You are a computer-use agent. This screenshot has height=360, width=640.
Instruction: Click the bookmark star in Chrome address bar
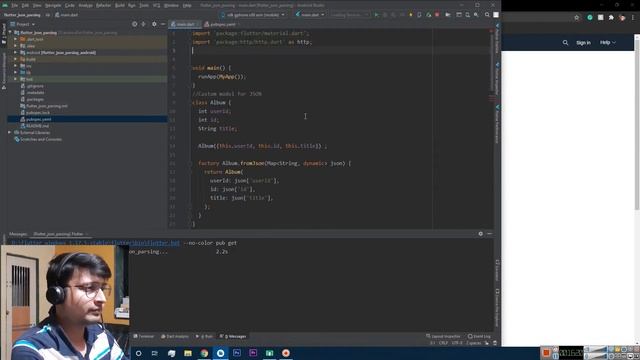pos(577,18)
